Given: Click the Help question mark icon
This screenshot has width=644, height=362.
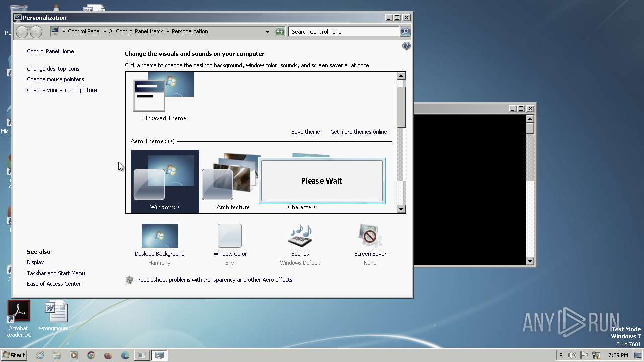Looking at the screenshot, I should (x=407, y=46).
